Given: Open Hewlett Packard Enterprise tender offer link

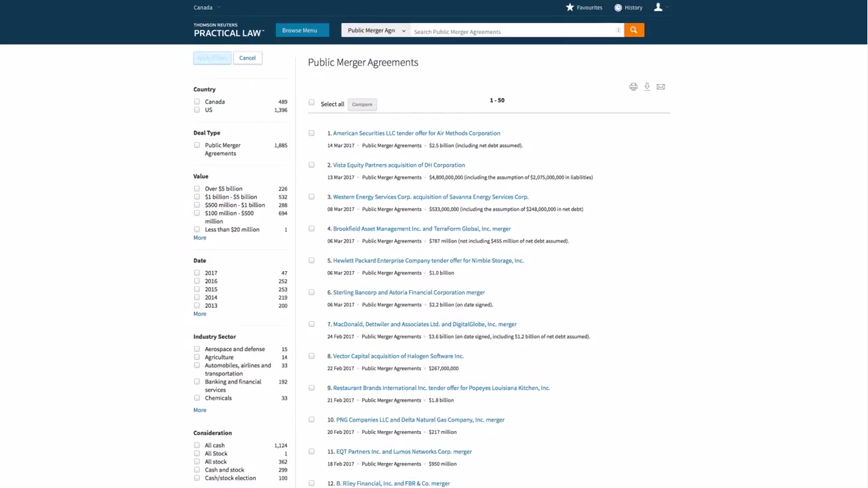Looking at the screenshot, I should pos(429,261).
